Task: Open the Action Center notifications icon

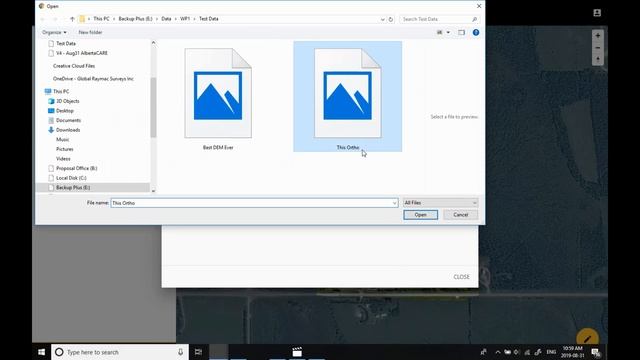Action: click(x=596, y=352)
